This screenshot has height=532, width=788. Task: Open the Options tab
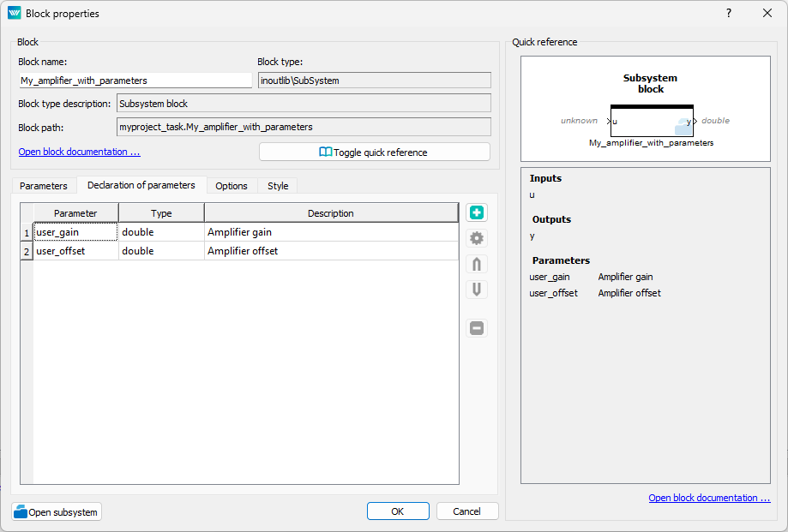232,186
